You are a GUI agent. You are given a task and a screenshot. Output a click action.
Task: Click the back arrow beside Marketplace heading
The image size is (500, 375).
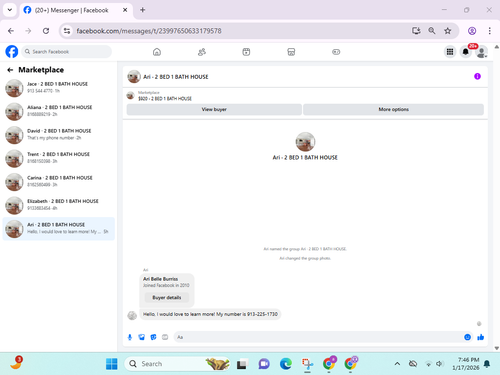tap(10, 70)
